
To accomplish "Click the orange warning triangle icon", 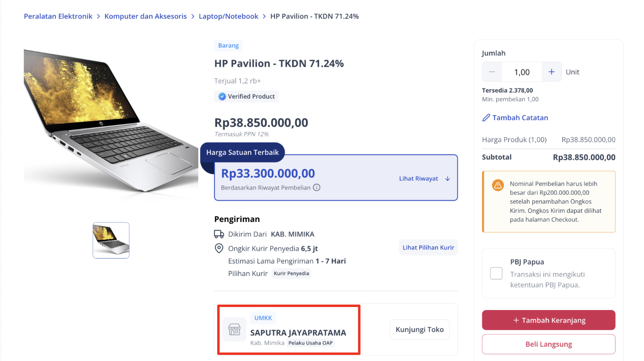I will (x=498, y=185).
